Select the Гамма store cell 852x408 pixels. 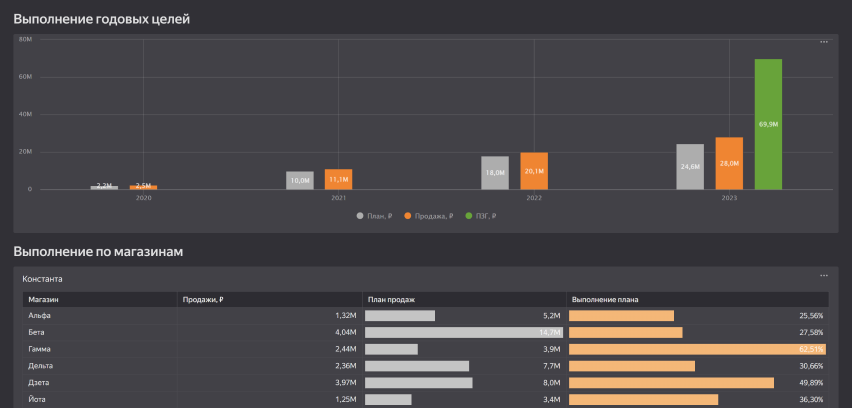[41, 349]
